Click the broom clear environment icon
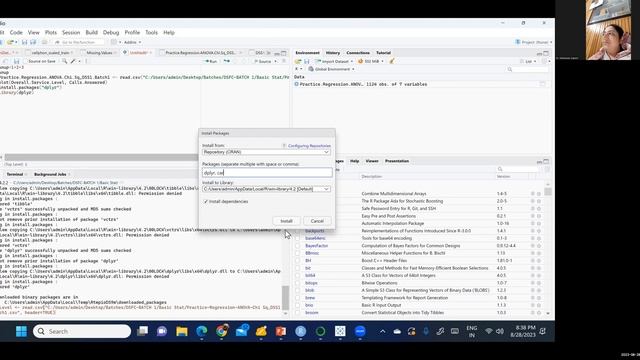Image resolution: width=640 pixels, height=360 pixels. [392, 61]
